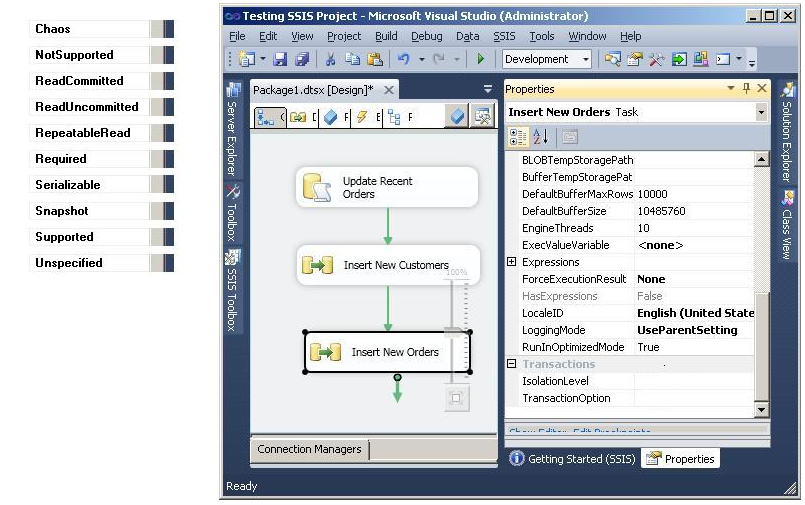The image size is (805, 505).
Task: Open the Toolbox side panel
Action: (x=233, y=212)
